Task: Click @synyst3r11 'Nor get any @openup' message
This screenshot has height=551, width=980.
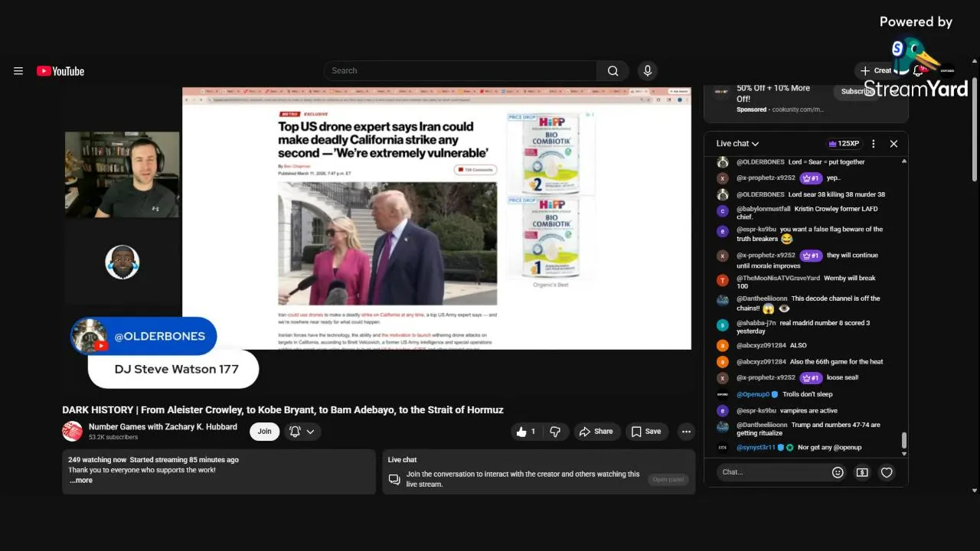Action: pyautogui.click(x=799, y=448)
